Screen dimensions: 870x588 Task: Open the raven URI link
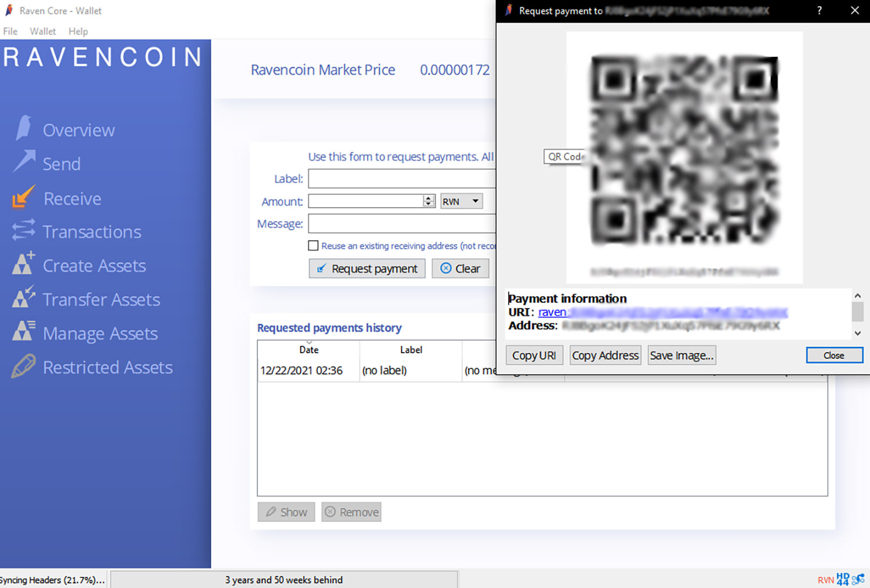pyautogui.click(x=662, y=313)
